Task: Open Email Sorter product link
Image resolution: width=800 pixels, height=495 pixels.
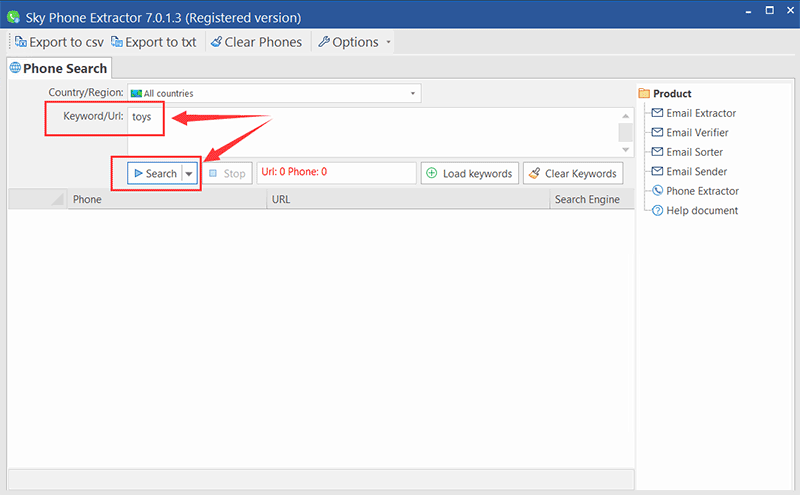Action: click(694, 152)
